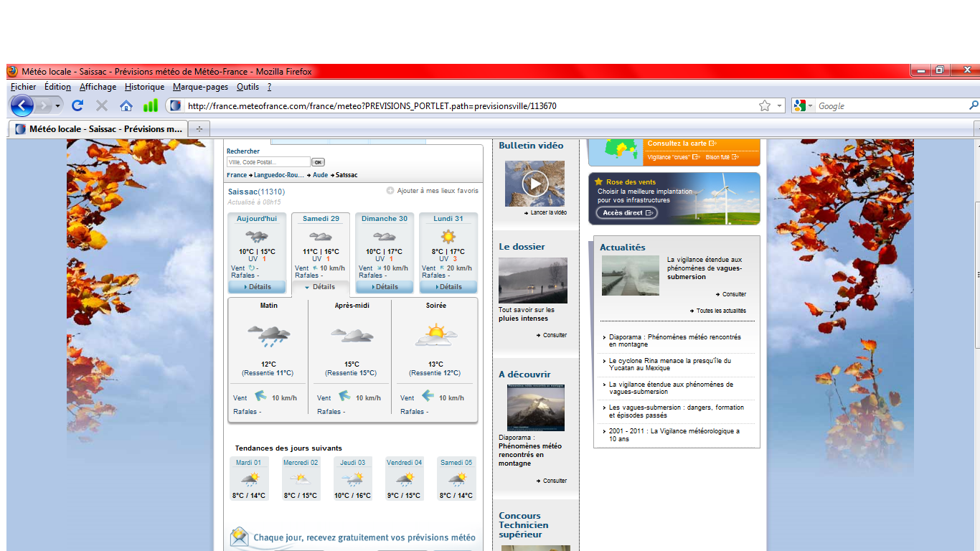The image size is (980, 551).
Task: Open the Marque-pages menu
Action: pyautogui.click(x=200, y=87)
